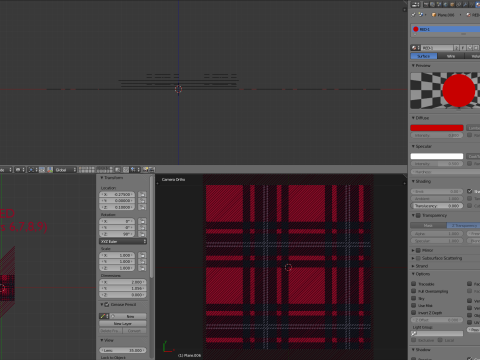Click the World properties tab icon

click(x=445, y=5)
